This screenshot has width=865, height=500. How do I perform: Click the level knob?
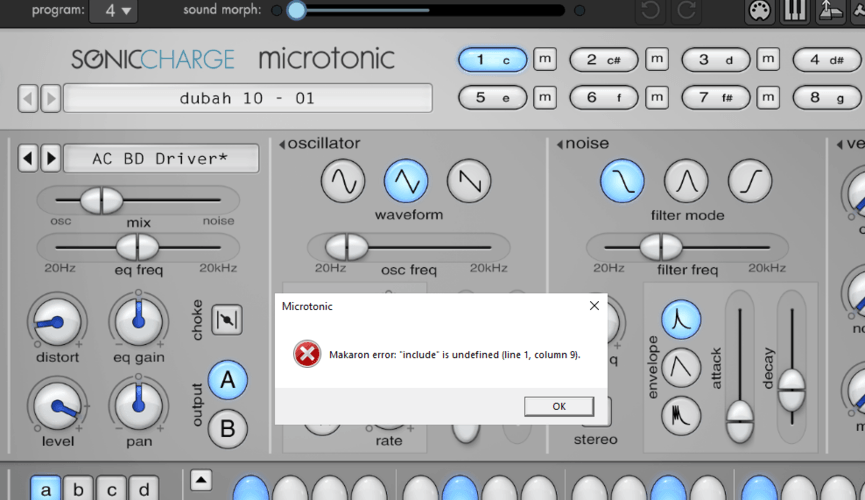coord(57,407)
